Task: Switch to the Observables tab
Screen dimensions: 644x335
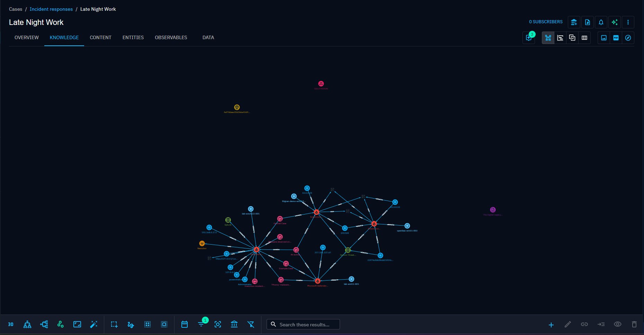Action: coord(171,37)
